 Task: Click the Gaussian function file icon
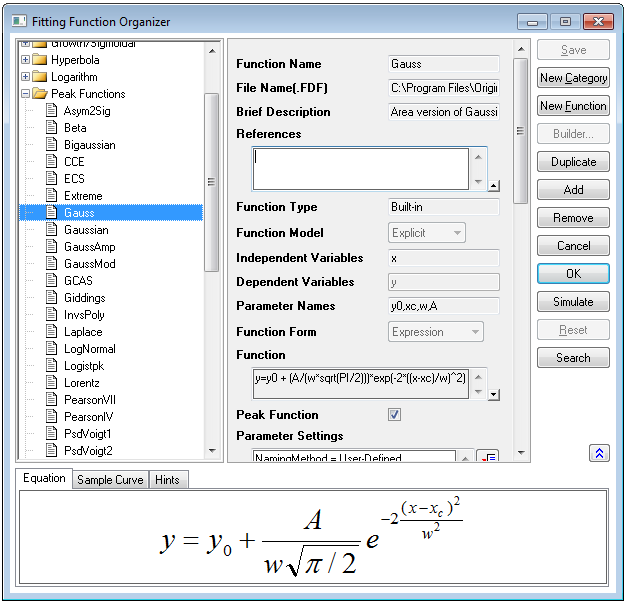(51, 230)
